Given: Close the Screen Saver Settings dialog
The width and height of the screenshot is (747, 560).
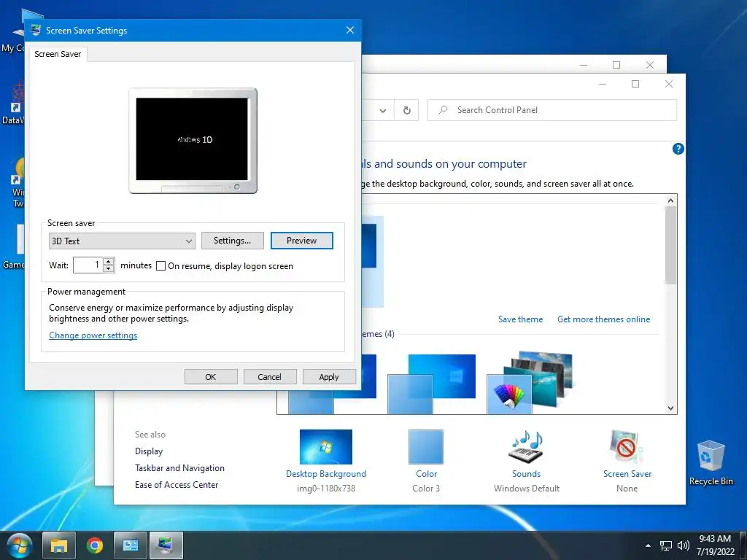Looking at the screenshot, I should click(350, 30).
